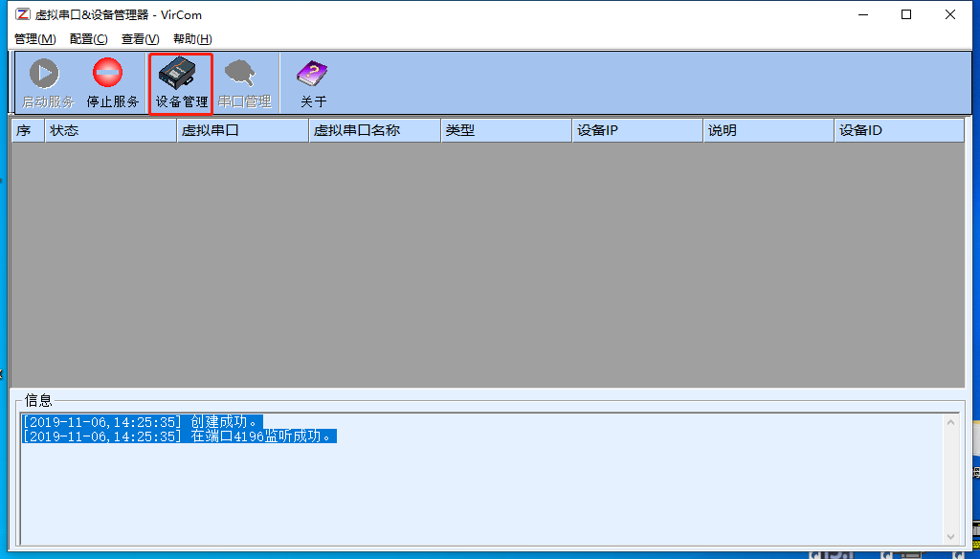Open 串口管理 serial port management
The image size is (980, 559).
245,81
